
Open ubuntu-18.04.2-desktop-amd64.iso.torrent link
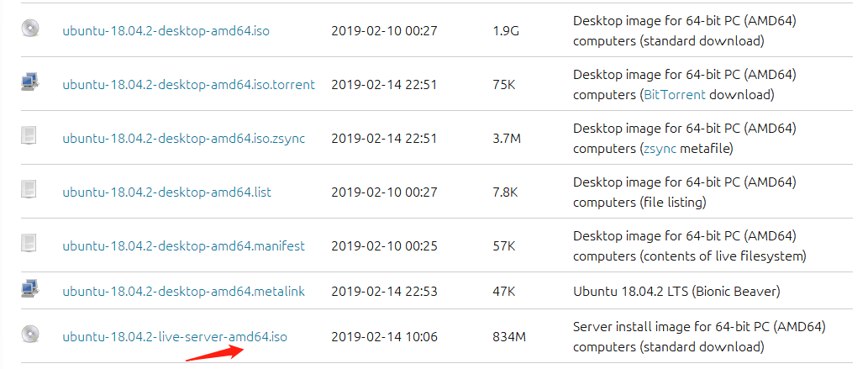coord(189,85)
